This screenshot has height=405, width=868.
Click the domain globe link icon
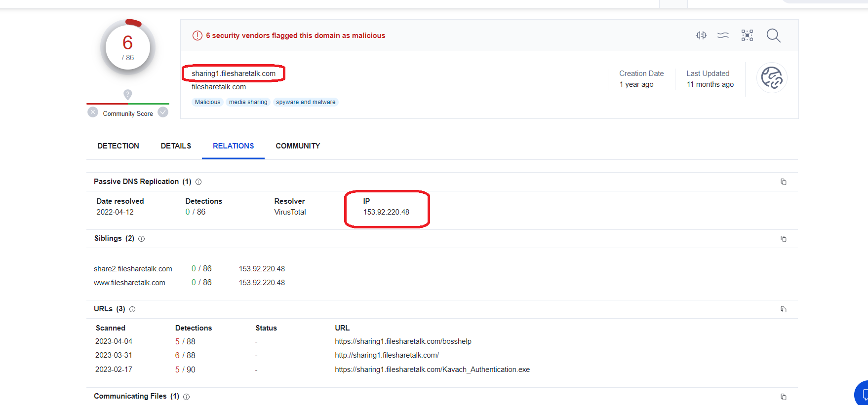click(772, 78)
